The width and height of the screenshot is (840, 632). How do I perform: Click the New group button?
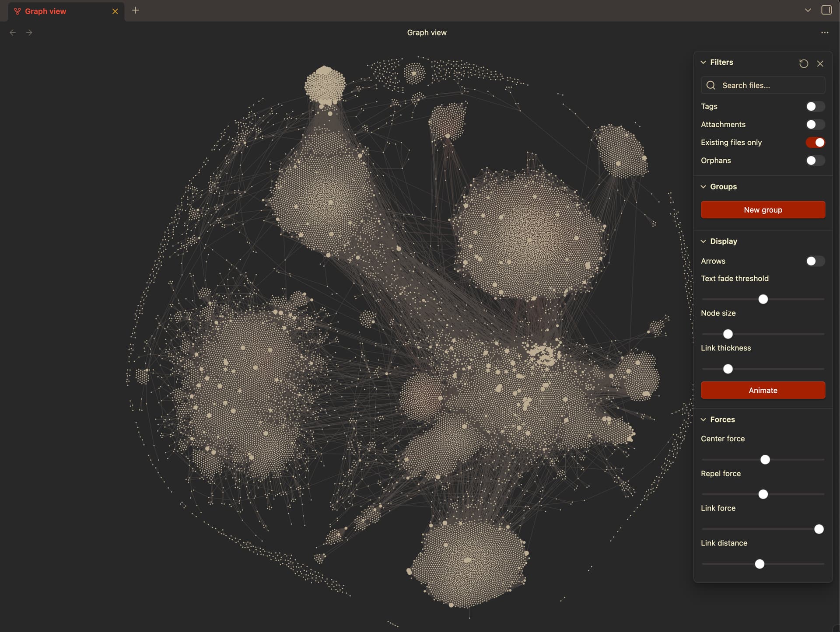[763, 210]
